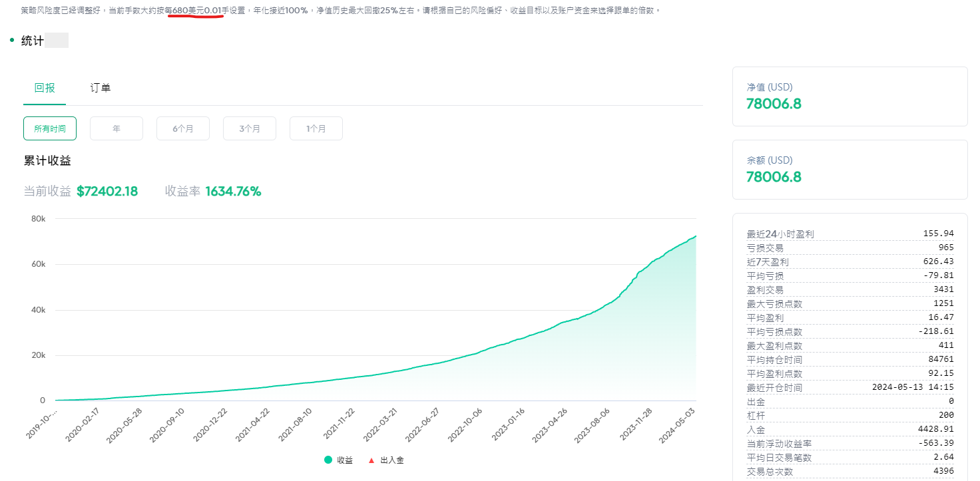Show the 3个月 time range
This screenshot has height=481, width=980.
250,128
